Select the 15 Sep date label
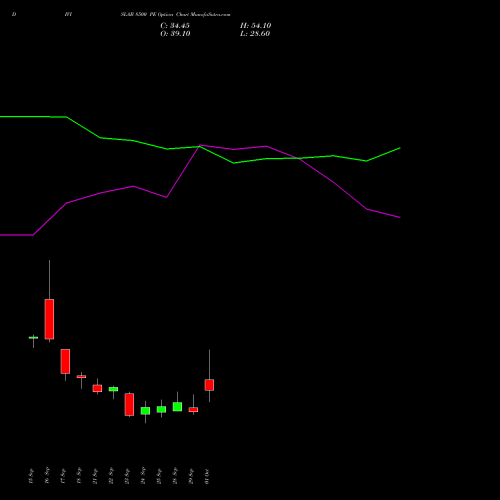Image resolution: width=500 pixels, height=500 pixels. point(31,476)
